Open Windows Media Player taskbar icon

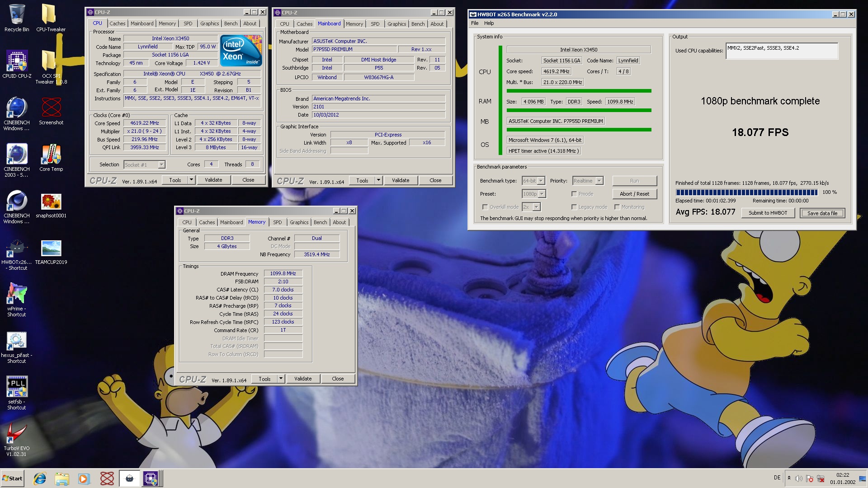[x=84, y=479]
